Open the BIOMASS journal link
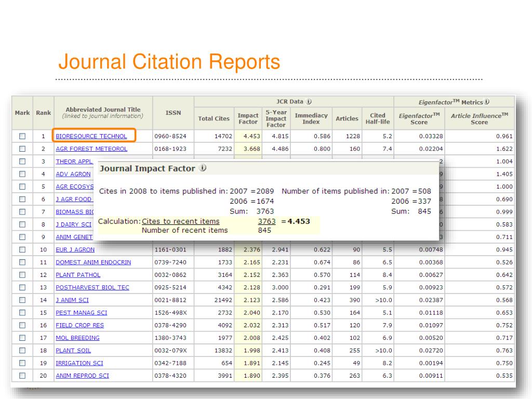 tap(74, 212)
